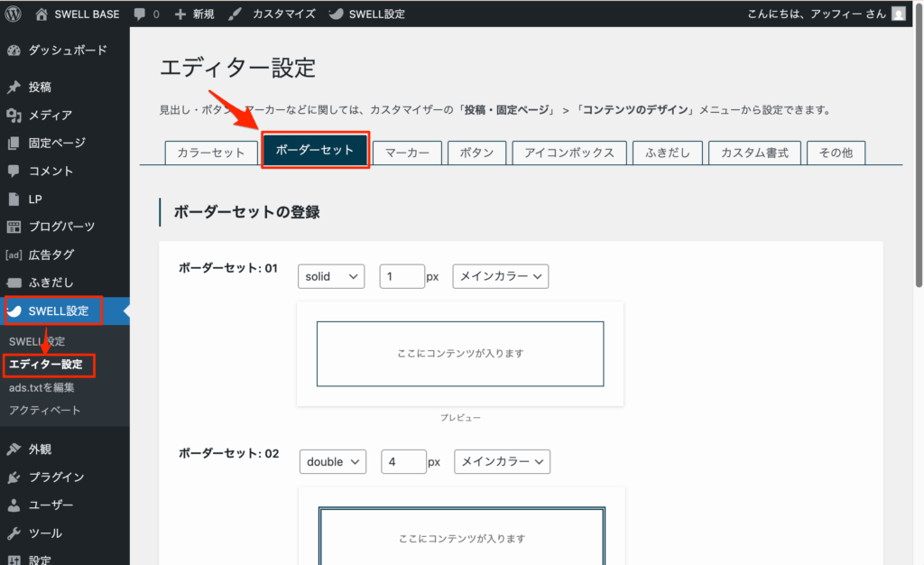The height and width of the screenshot is (565, 924).
Task: Click the user avatar icon at top right
Action: coord(898,14)
